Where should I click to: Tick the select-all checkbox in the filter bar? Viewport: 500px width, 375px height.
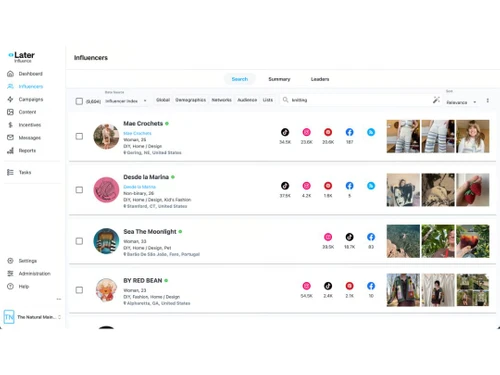(79, 101)
